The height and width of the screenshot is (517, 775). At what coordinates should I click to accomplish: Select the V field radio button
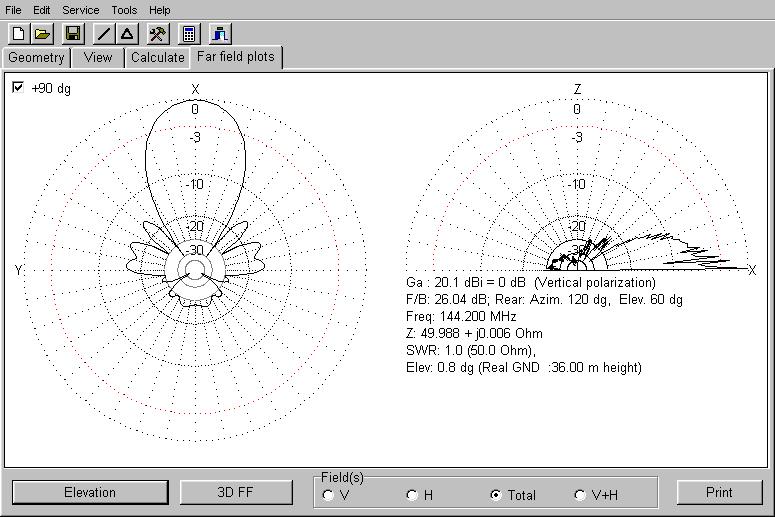coord(329,495)
